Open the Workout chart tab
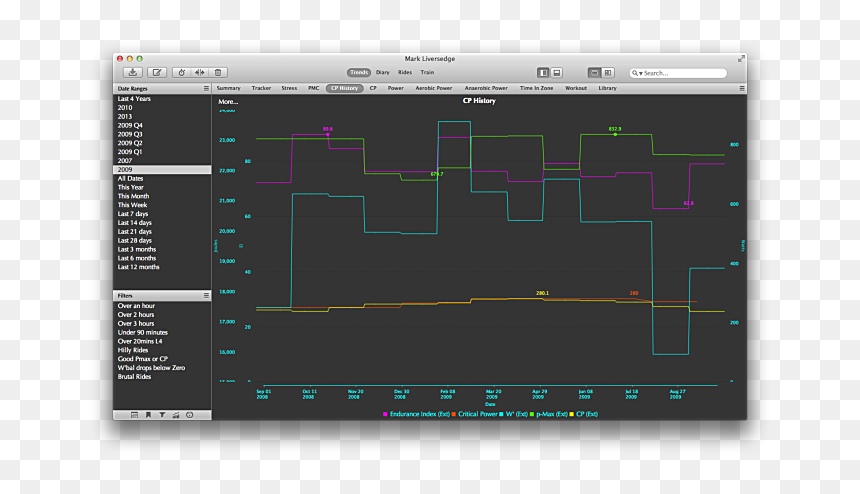 coord(576,88)
